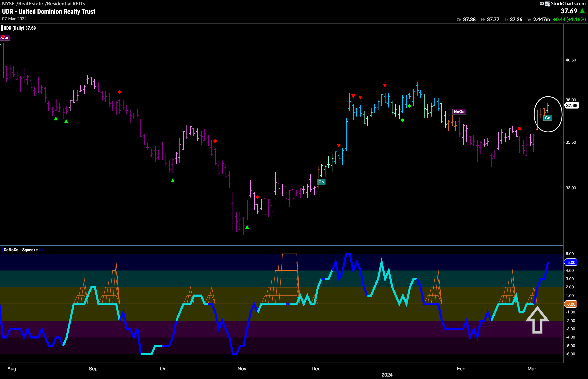
Task: Click the red down-triangle marker in early December
Action: [x=339, y=146]
